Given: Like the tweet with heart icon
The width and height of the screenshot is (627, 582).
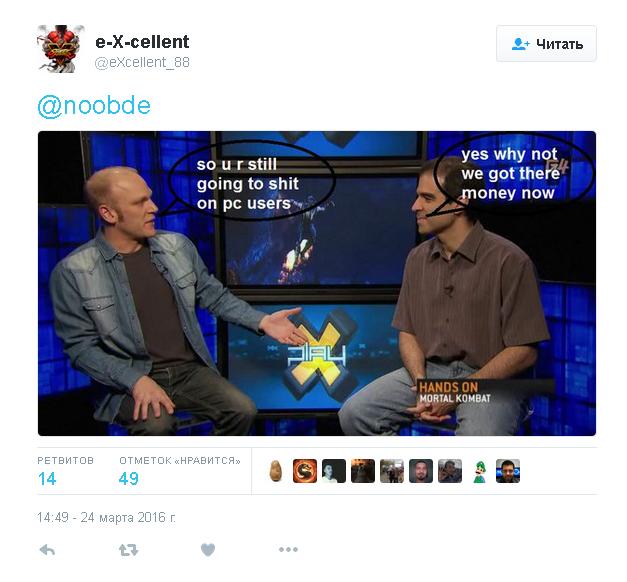Looking at the screenshot, I should (208, 550).
